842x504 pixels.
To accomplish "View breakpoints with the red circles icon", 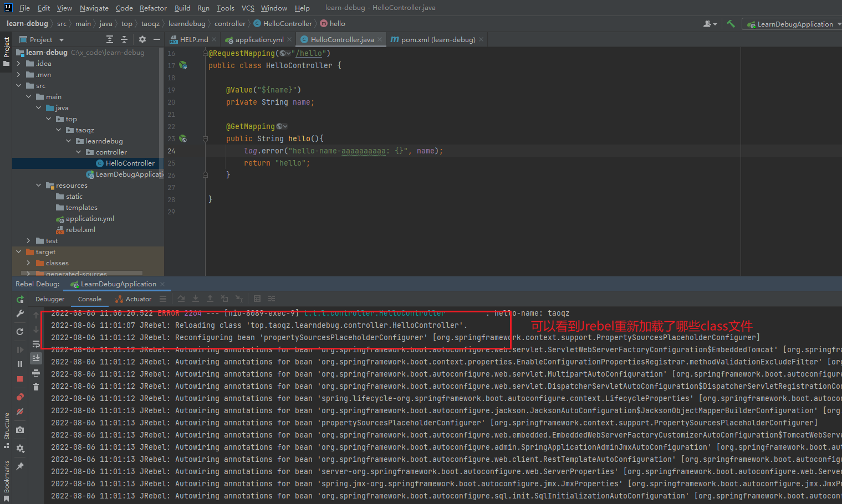I will point(20,397).
